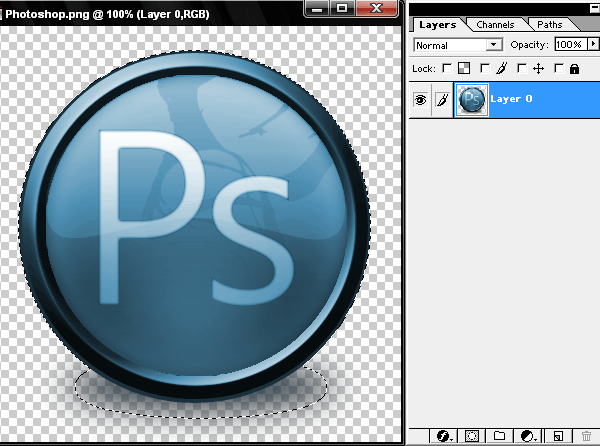Click the move arrows lock icon
The height and width of the screenshot is (446, 600).
538,69
